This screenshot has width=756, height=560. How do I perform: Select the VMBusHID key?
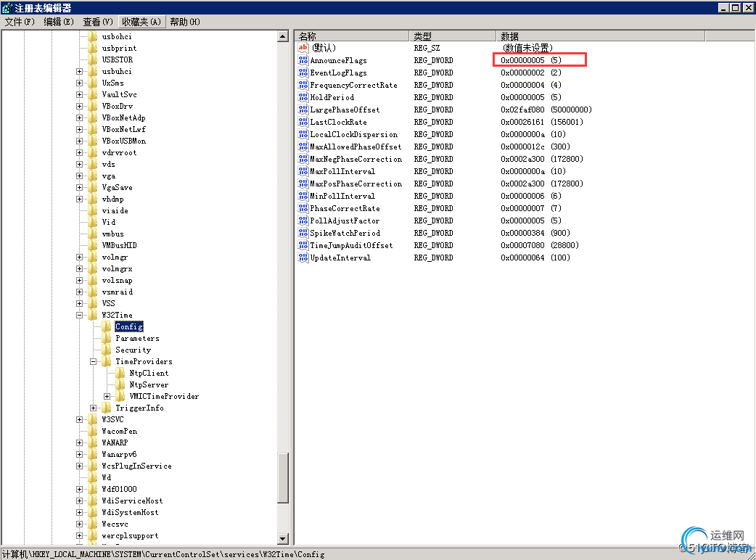[119, 245]
